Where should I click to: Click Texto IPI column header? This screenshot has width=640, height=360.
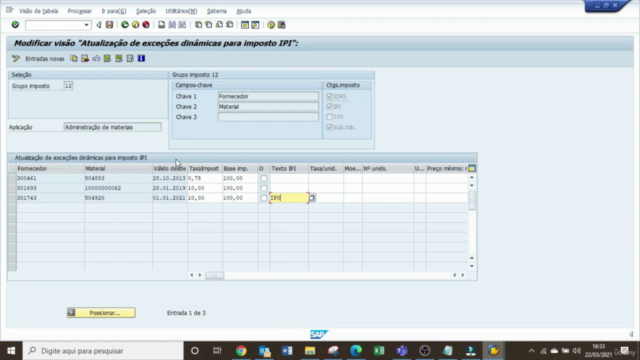point(289,168)
